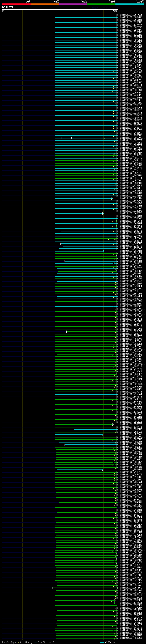Image resolution: width=146 pixels, height=644 pixels.
Task: Select hit label UniRef100_A0ELU4
Action: click(131, 58)
